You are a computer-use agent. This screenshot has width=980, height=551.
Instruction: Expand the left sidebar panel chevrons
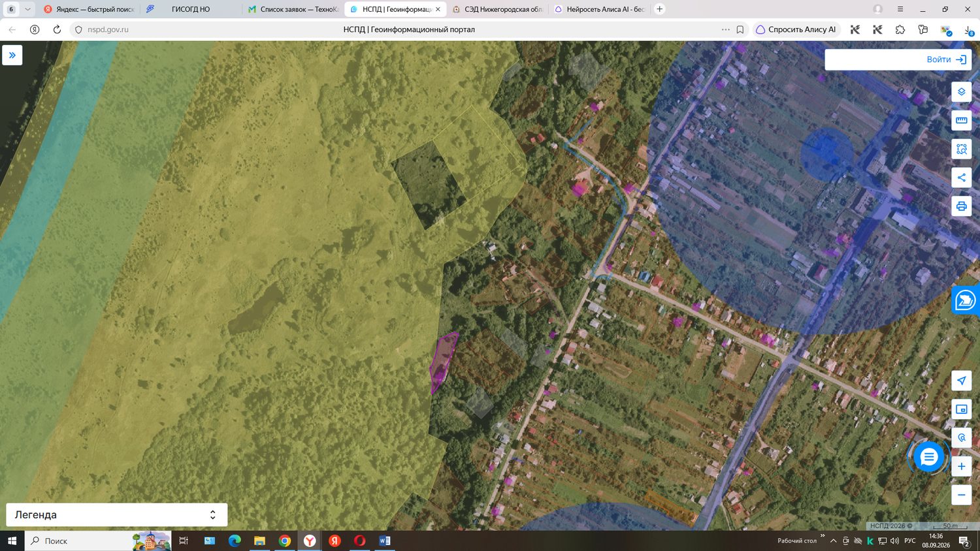point(12,55)
